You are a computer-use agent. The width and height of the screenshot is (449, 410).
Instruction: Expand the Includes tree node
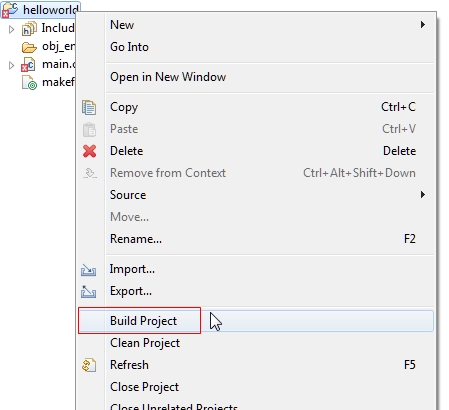[x=11, y=29]
